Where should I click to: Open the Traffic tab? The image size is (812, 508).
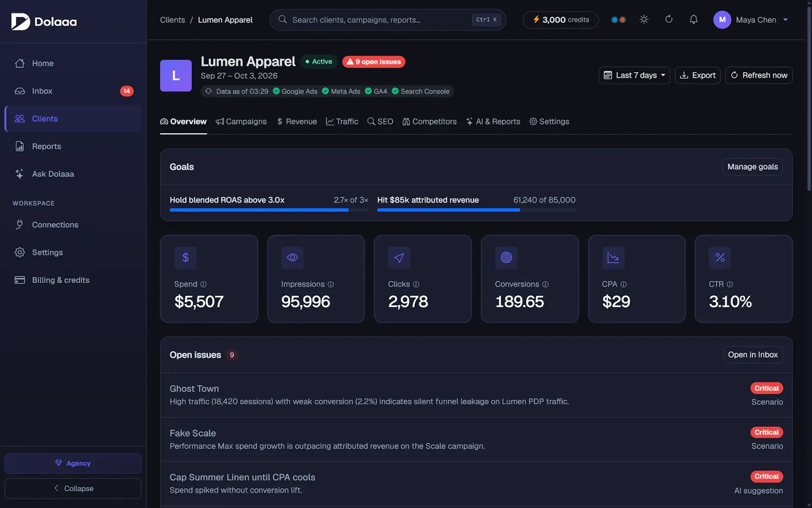(x=342, y=121)
